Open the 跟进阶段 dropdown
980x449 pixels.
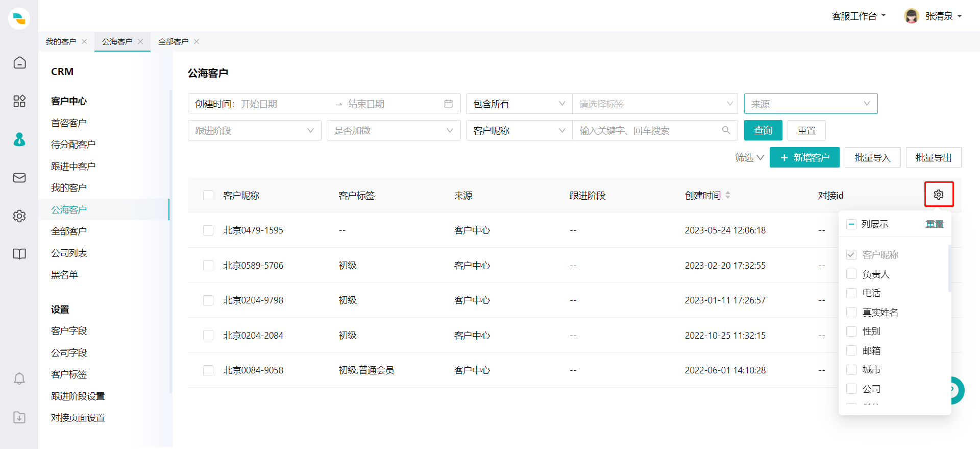[255, 130]
